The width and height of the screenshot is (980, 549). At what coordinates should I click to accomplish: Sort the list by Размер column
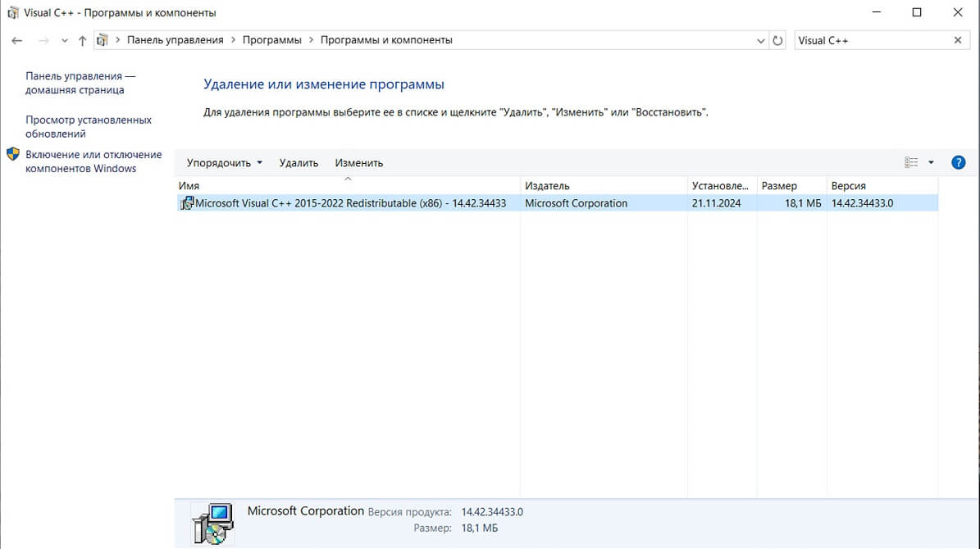point(792,186)
